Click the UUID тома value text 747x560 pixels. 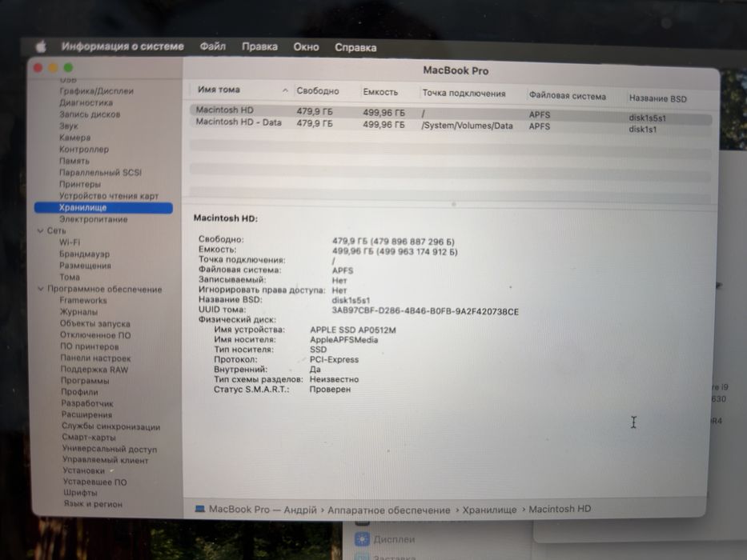(425, 311)
